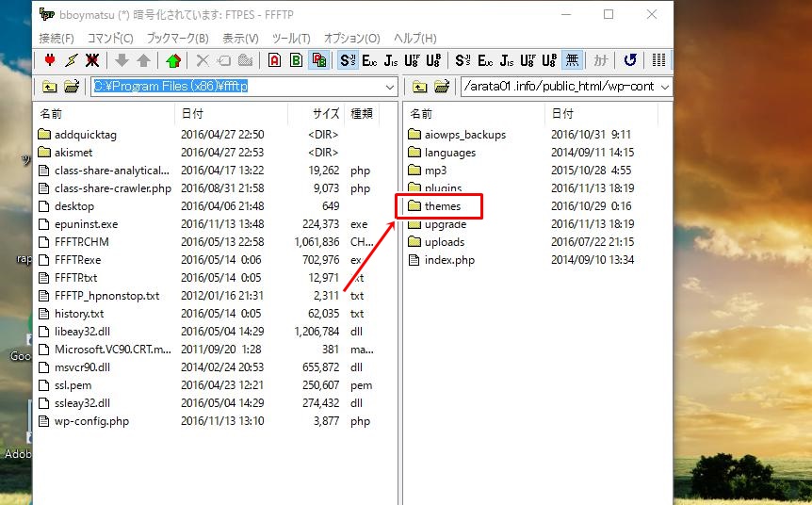
Task: Select UTF-8 BOM in group ending with 無
Action: tap(549, 60)
